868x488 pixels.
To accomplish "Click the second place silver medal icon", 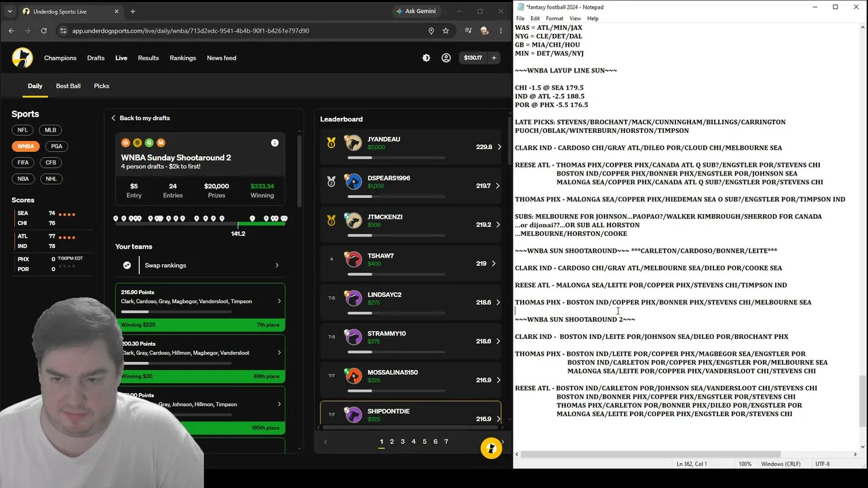I will pyautogui.click(x=331, y=182).
